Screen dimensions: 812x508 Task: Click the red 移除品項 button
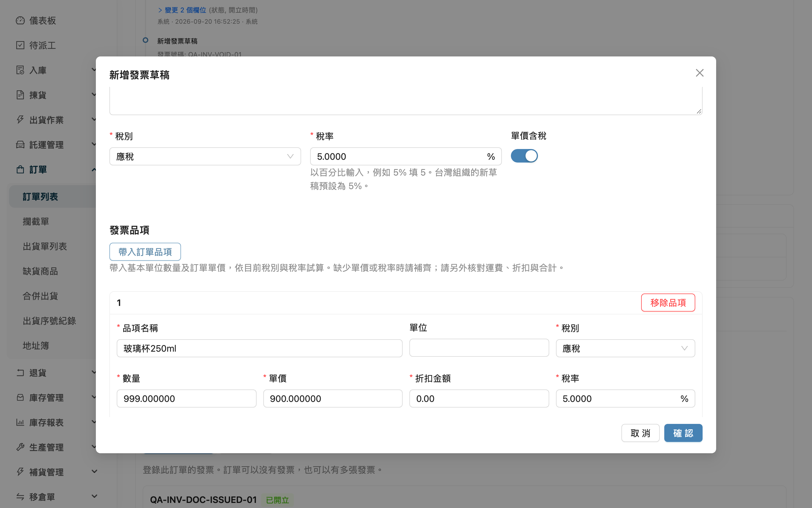(668, 303)
